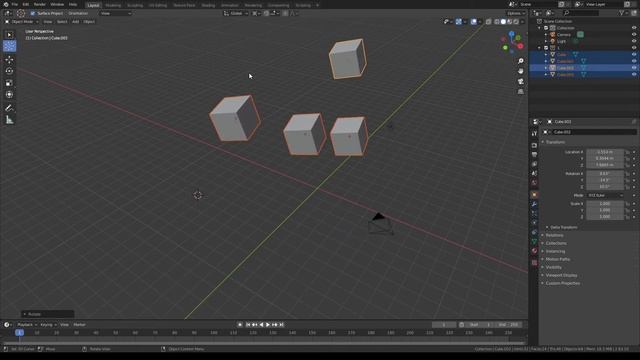Screen dimensions: 640x360
Task: Open the Object Data mesh tab
Action: click(x=534, y=242)
